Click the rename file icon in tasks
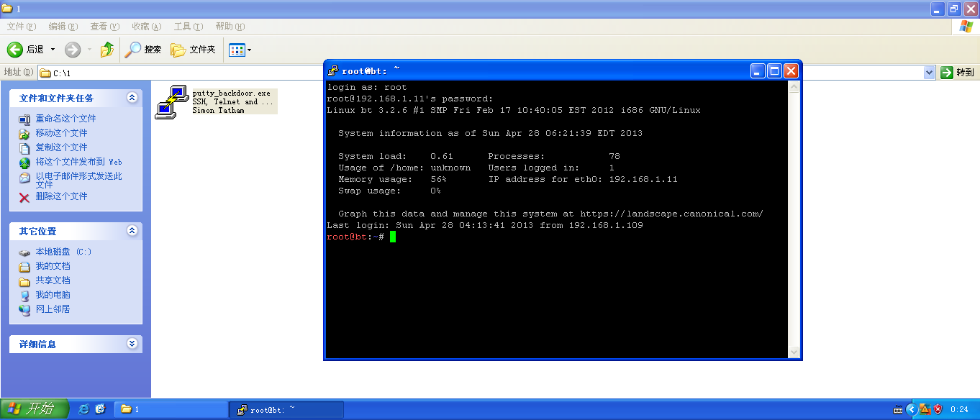The image size is (980, 420). (x=24, y=119)
